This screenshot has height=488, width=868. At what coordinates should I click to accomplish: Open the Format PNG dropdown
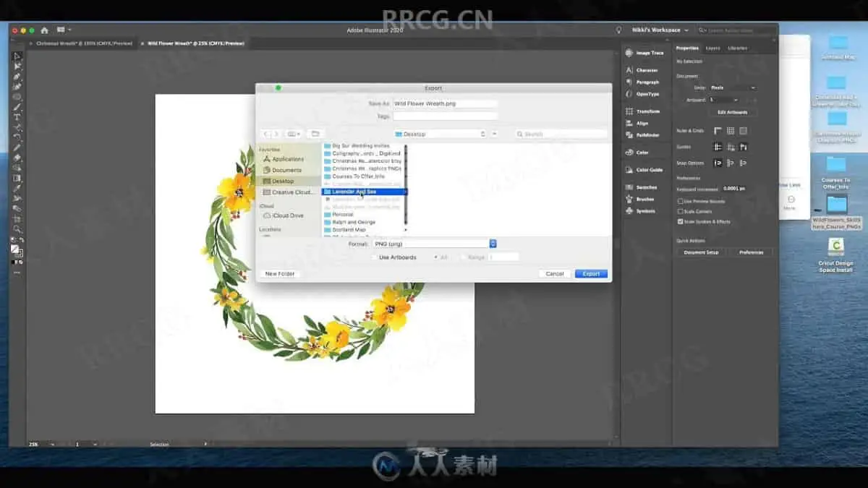[434, 244]
